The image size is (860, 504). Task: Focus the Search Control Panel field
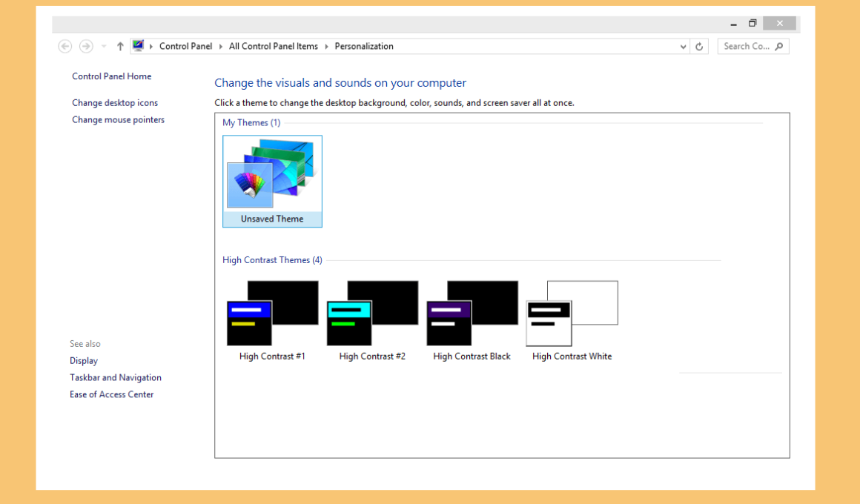click(753, 47)
